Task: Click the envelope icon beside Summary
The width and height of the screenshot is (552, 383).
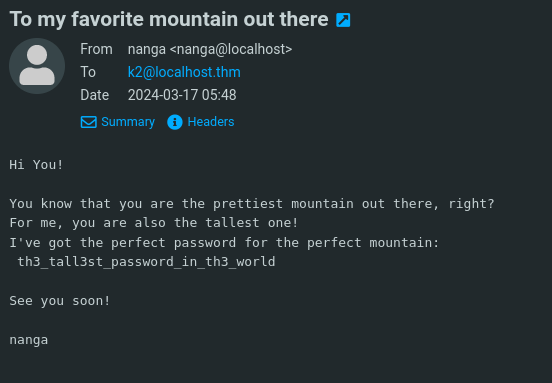Action: click(88, 122)
